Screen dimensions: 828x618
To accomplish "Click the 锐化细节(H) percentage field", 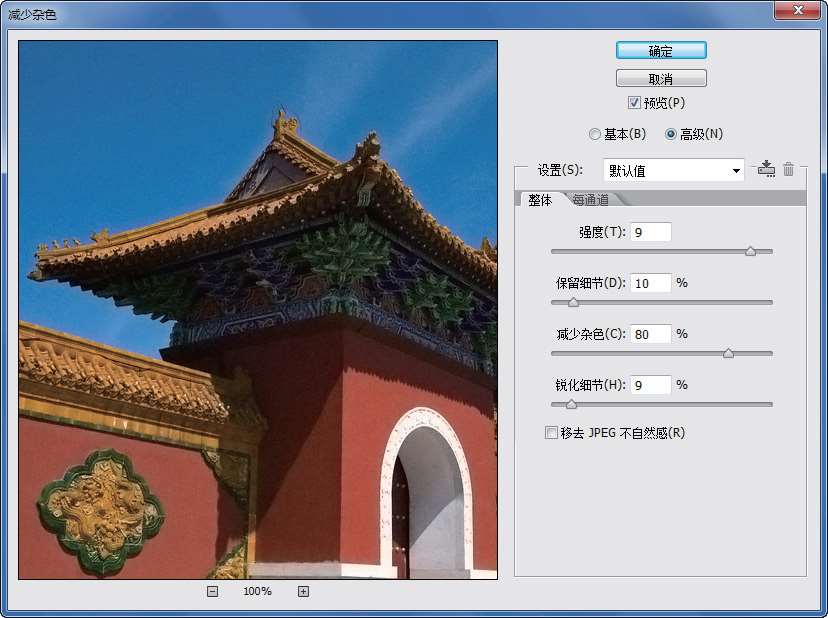I will pyautogui.click(x=651, y=385).
